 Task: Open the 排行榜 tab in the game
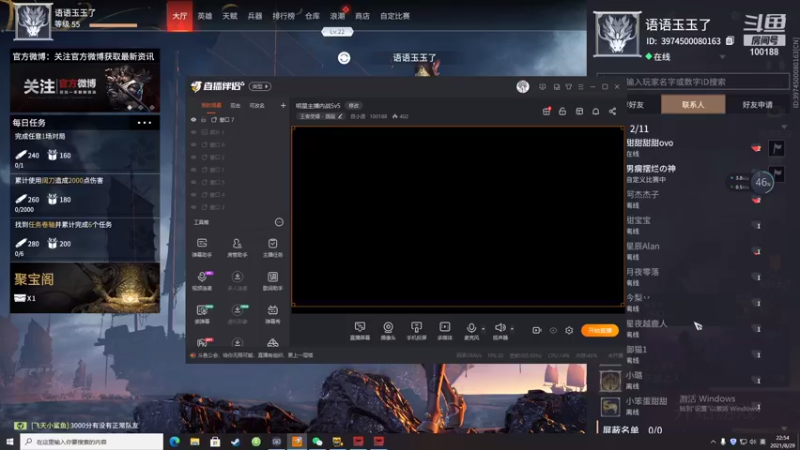tap(284, 16)
